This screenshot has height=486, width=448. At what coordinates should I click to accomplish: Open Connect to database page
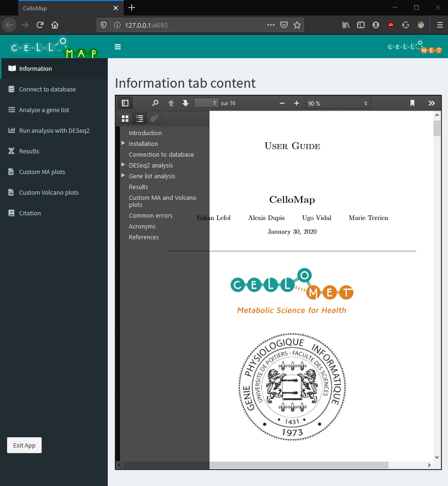54,89
